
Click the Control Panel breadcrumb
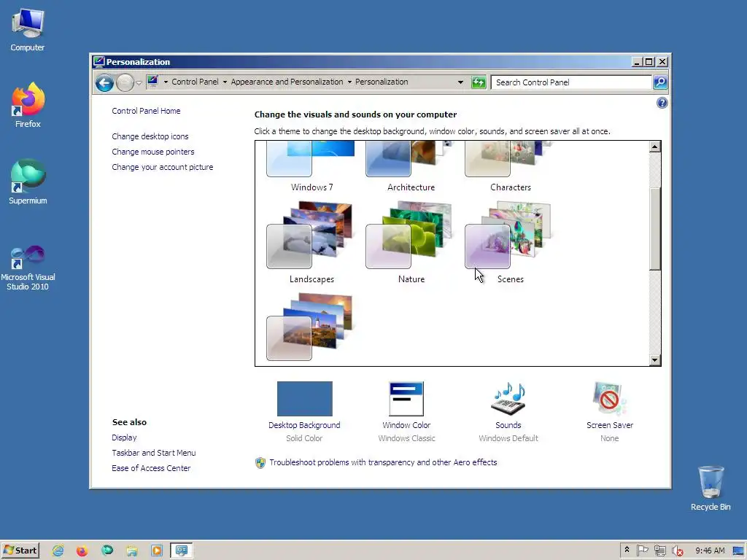[195, 82]
